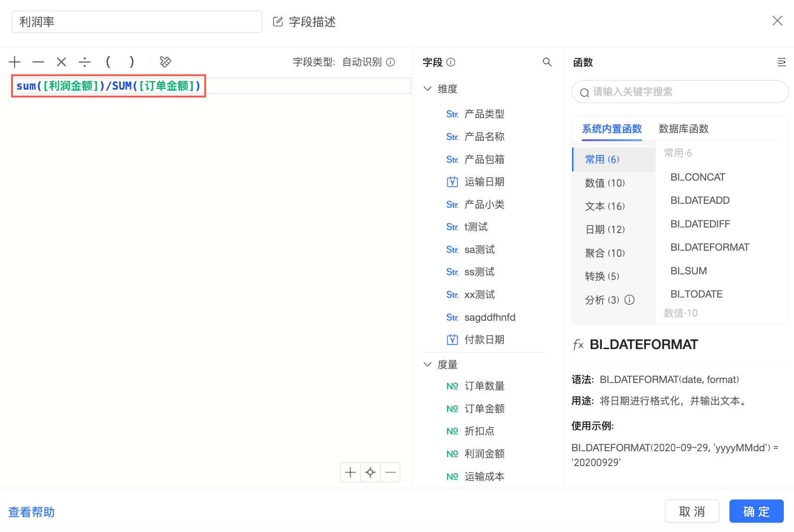Screen dimensions: 794x532
Task: Click the edit icon beside 字段描述
Action: pos(278,22)
